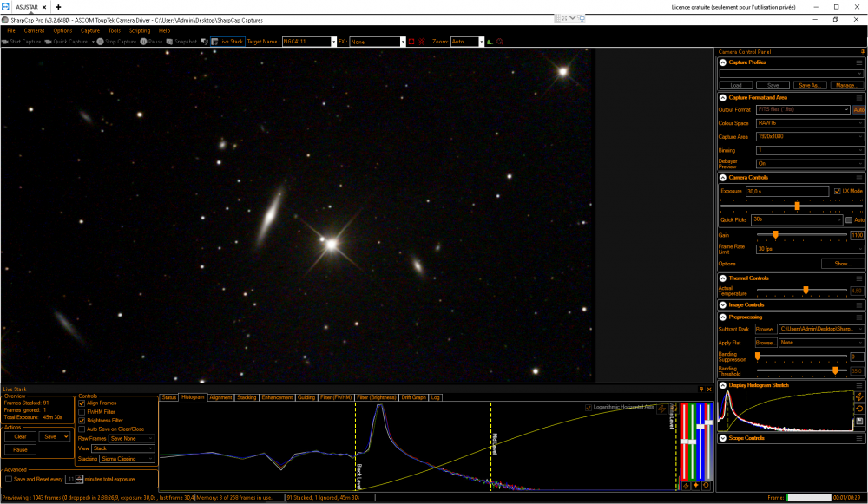
Task: Enable Save and Reset every checkbox
Action: click(x=9, y=479)
